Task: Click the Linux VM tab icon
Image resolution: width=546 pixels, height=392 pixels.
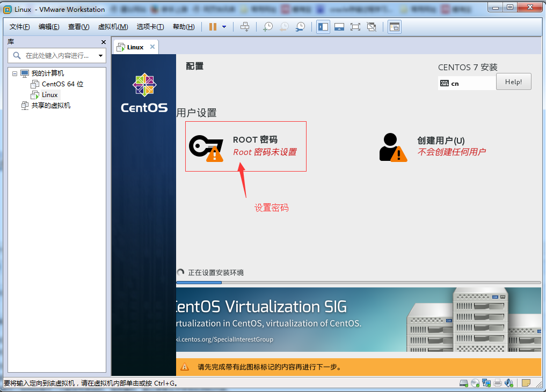Action: tap(120, 47)
